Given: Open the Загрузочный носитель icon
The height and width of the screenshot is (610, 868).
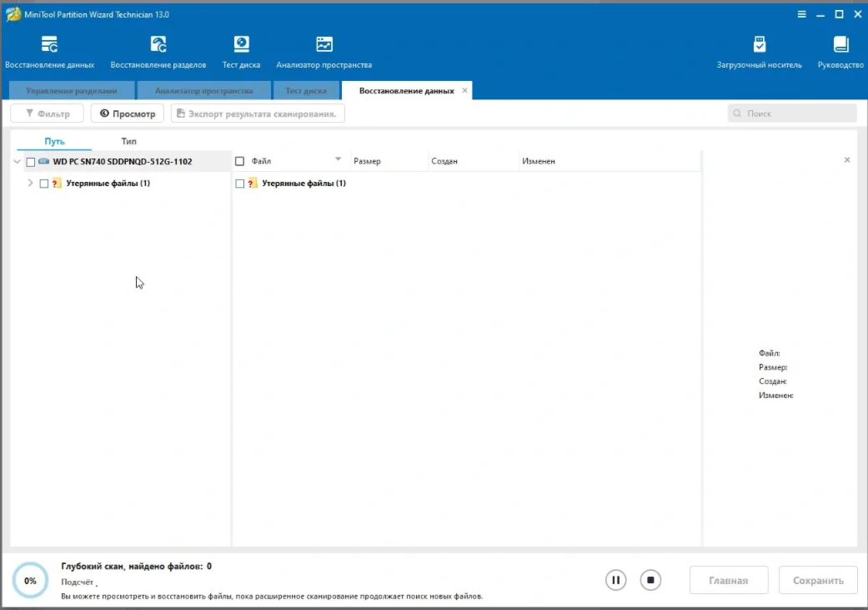Looking at the screenshot, I should (759, 45).
